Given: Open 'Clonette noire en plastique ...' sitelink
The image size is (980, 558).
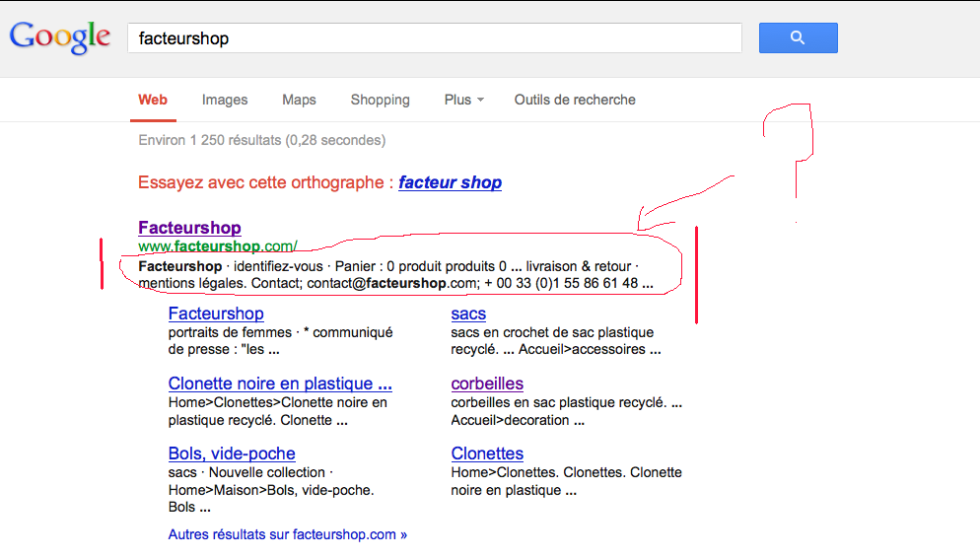Looking at the screenshot, I should [280, 384].
